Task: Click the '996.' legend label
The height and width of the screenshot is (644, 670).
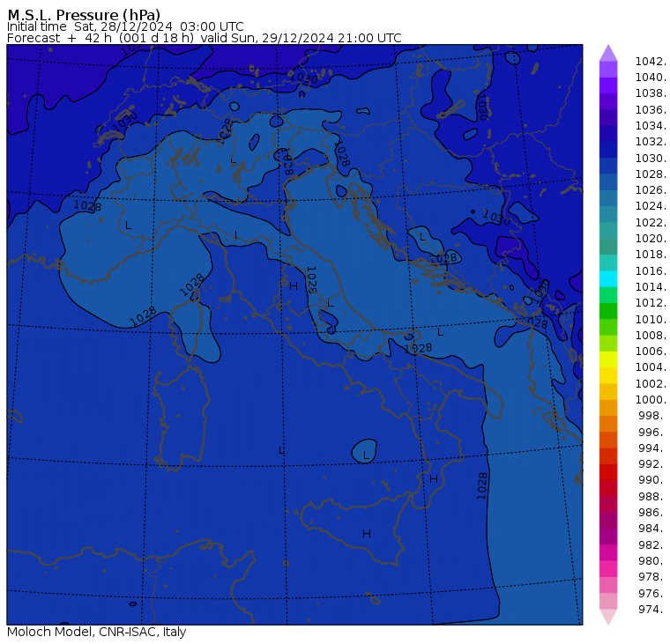Action: (652, 433)
